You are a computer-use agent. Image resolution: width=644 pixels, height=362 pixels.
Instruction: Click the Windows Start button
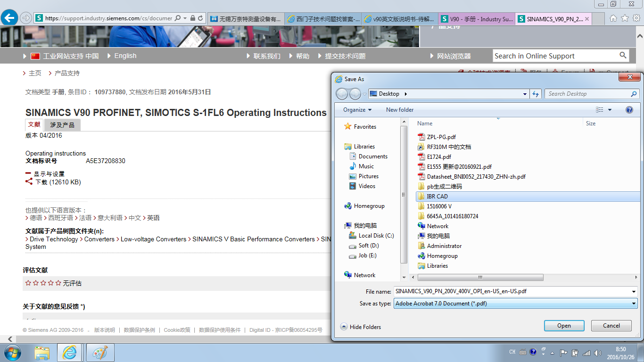point(12,353)
